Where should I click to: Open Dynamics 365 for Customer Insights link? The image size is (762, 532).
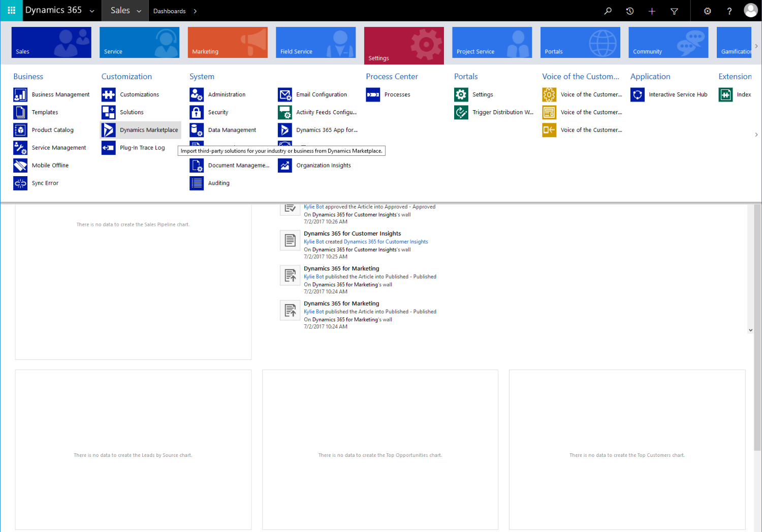pyautogui.click(x=386, y=242)
